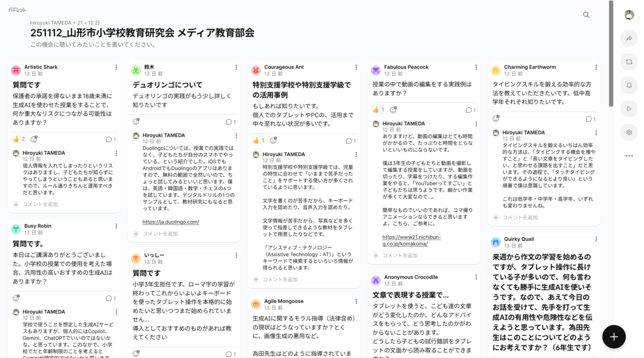644x358 pixels.
Task: Open Anonymous Crocodile post options menu
Action: 476,277
